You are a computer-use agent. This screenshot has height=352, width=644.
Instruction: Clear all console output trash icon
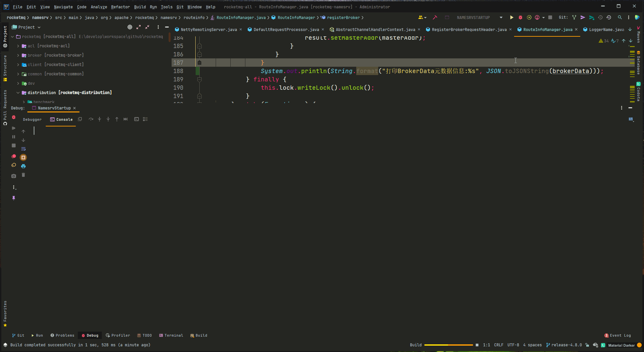point(23,175)
